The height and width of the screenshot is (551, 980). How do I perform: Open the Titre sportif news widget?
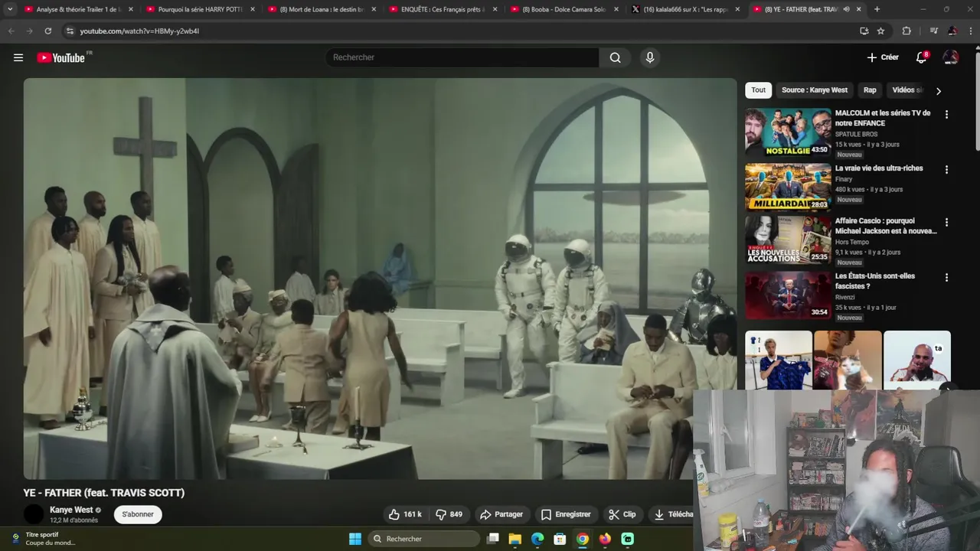[44, 539]
